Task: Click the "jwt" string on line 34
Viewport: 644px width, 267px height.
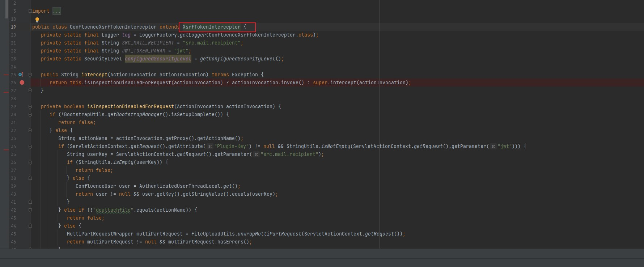Action: (505, 146)
